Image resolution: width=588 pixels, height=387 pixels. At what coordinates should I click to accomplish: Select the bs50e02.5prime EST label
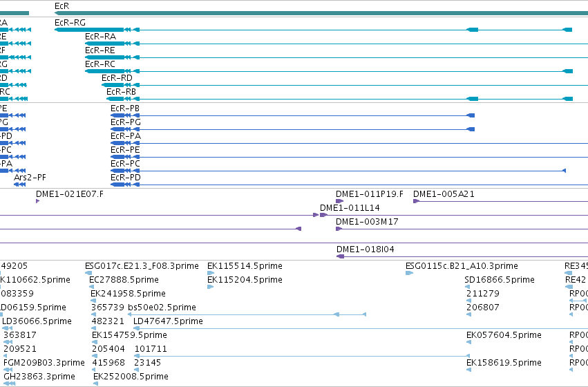tap(162, 308)
